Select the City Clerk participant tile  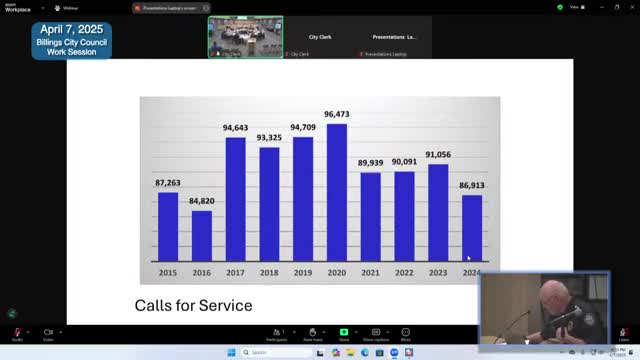[x=320, y=37]
